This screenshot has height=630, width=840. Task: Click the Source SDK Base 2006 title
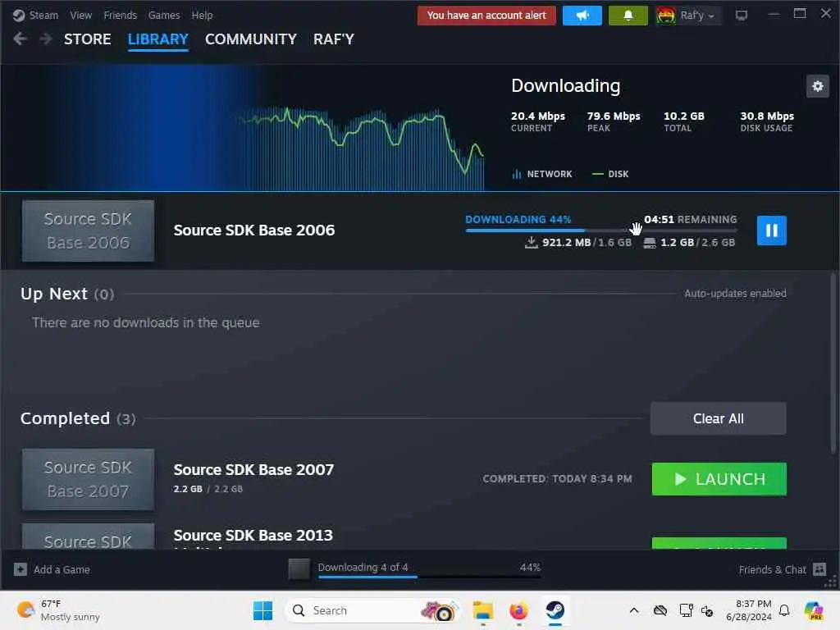(x=254, y=231)
